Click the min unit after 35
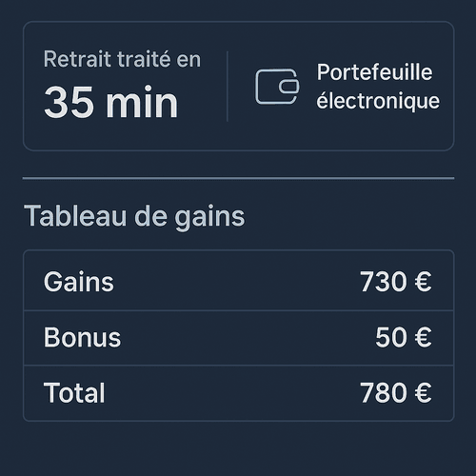The height and width of the screenshot is (476, 476). (x=142, y=102)
